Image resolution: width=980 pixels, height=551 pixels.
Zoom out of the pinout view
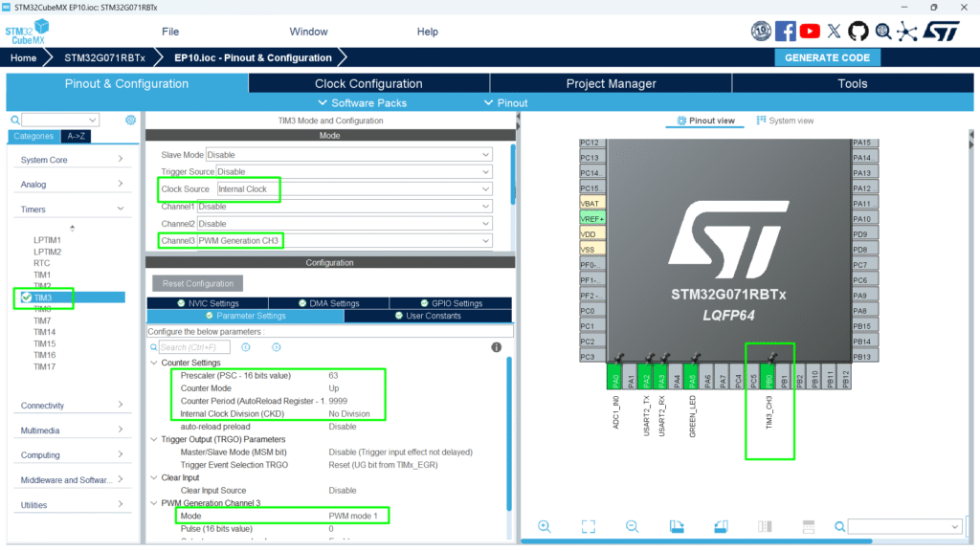click(632, 526)
